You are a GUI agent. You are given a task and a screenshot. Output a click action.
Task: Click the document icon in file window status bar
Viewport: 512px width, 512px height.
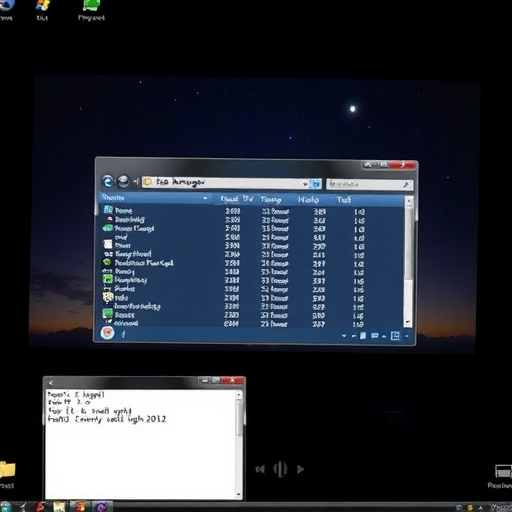363,335
